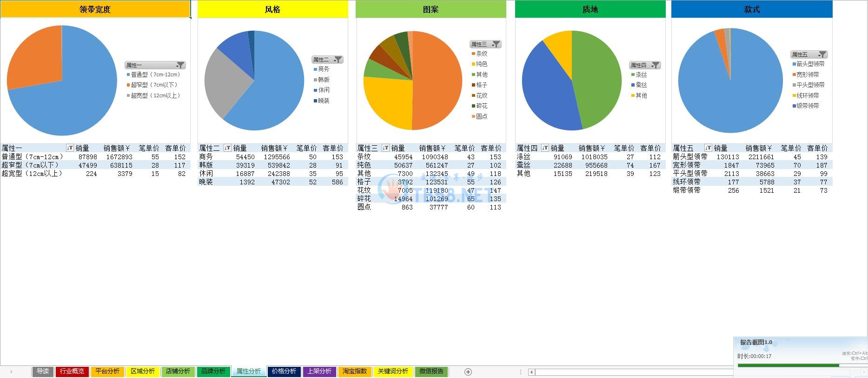Click the 属性三 sort-filter icon in table header

pos(385,148)
